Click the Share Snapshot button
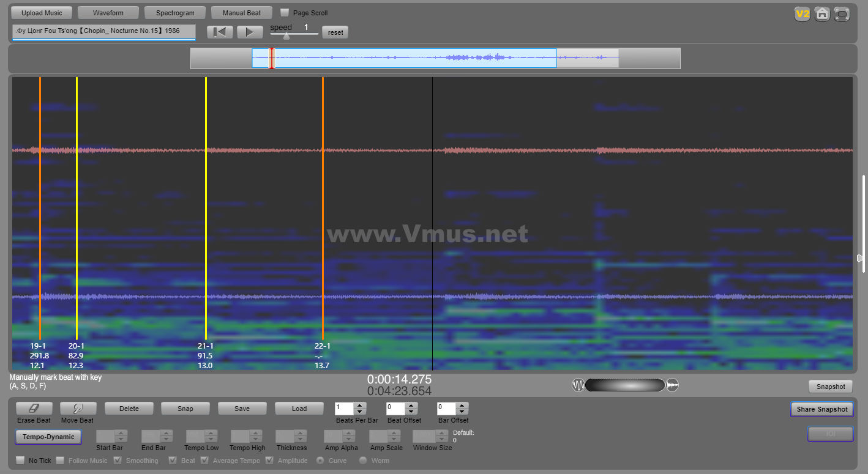The width and height of the screenshot is (868, 474). click(x=821, y=409)
